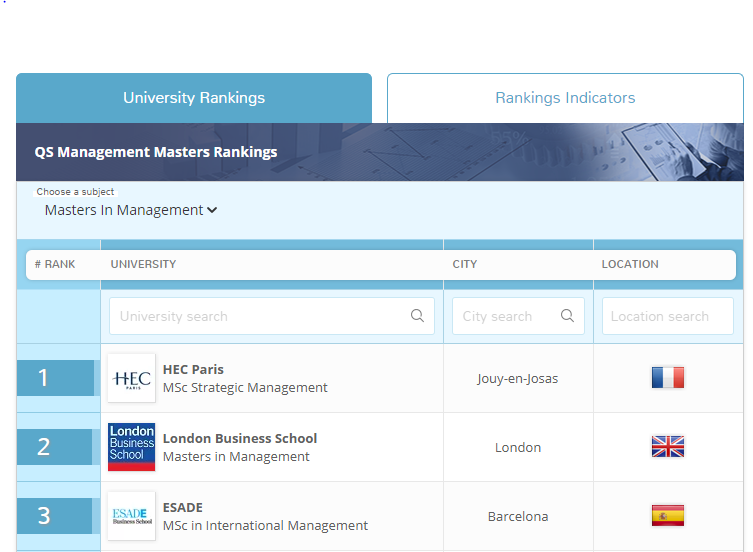Focus the University search field

tap(272, 316)
